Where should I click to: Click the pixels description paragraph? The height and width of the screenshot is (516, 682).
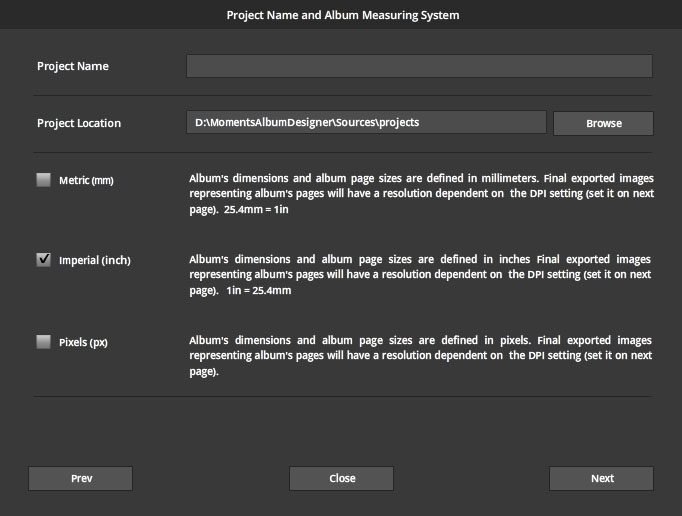point(420,355)
